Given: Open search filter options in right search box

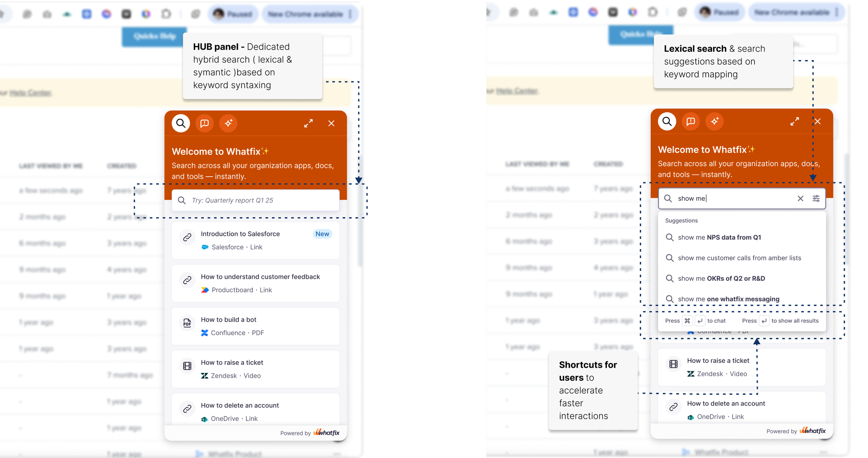Looking at the screenshot, I should 816,198.
